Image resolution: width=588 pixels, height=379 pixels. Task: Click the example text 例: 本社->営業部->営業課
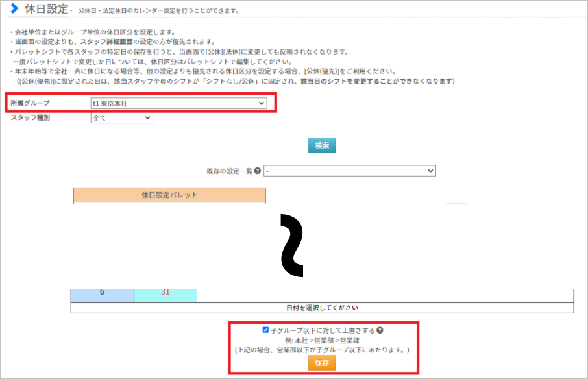pos(322,340)
